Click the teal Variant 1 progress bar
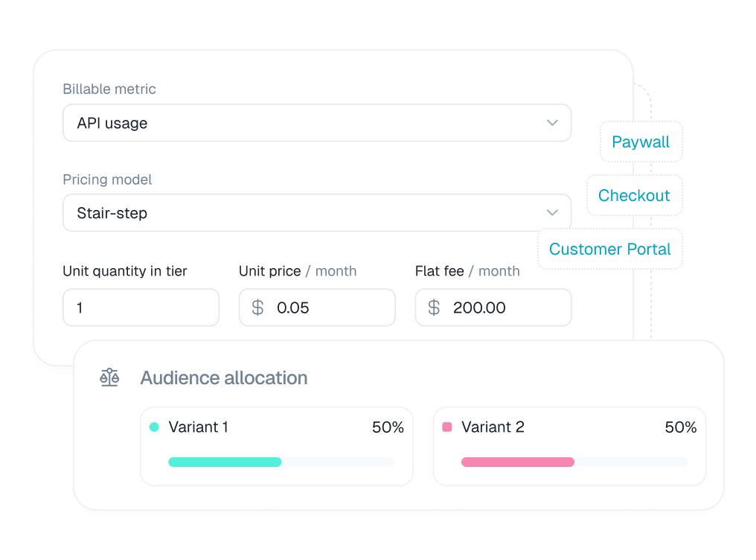756x560 pixels. tap(225, 462)
